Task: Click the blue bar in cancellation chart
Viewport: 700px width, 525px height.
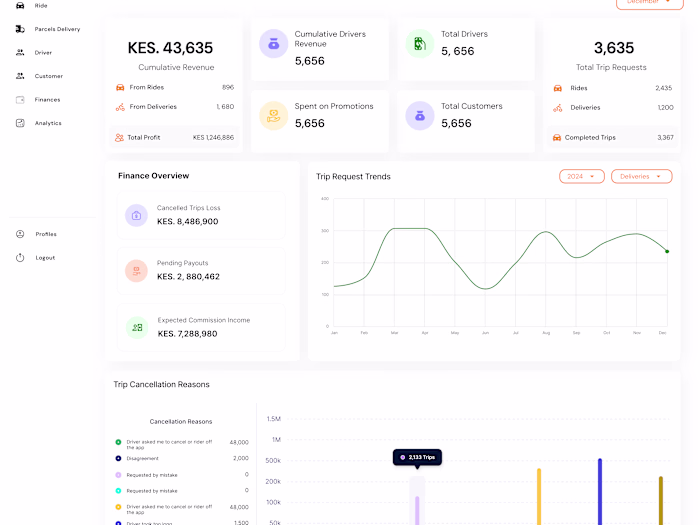Action: click(600, 492)
